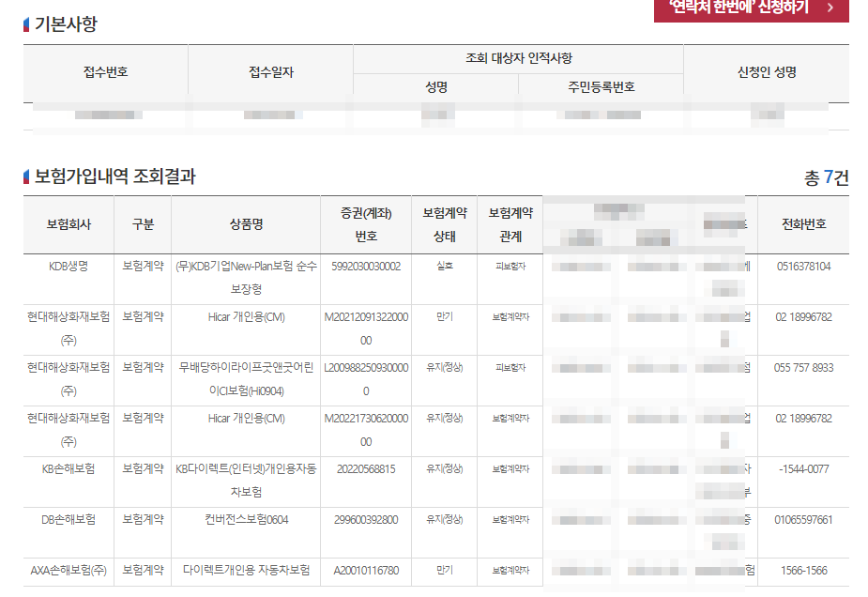The height and width of the screenshot is (597, 868).
Task: Click the 조회 대상자 인적사항 header
Action: [x=518, y=58]
